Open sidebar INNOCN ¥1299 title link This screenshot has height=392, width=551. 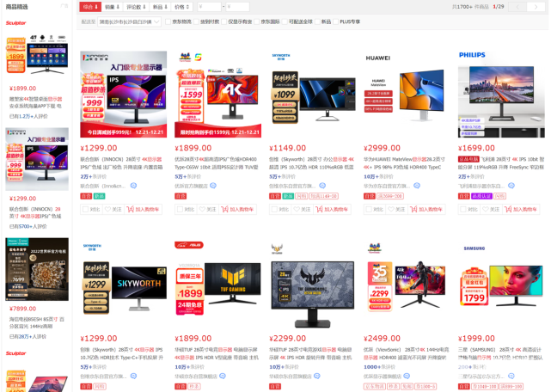pyautogui.click(x=35, y=212)
